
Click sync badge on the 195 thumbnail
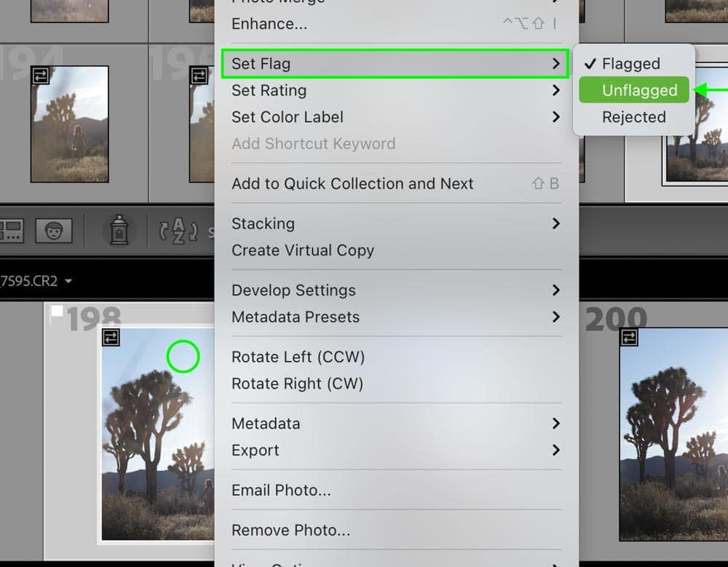199,75
